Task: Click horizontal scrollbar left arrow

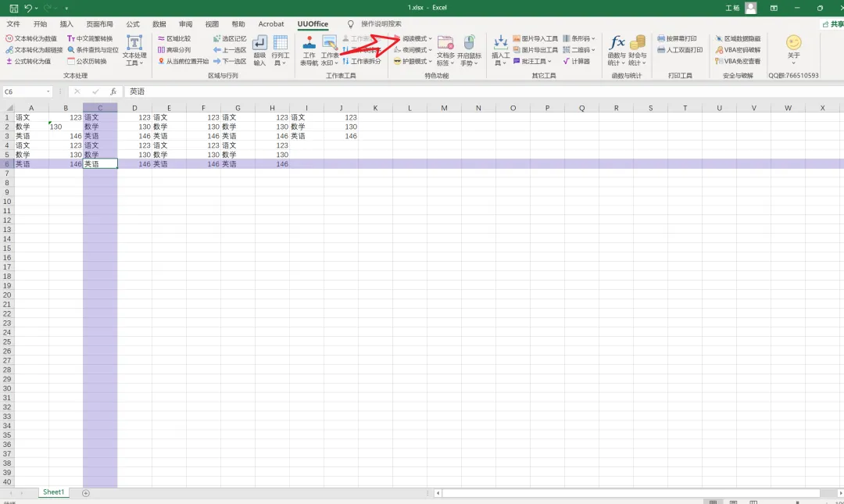Action: coord(438,493)
